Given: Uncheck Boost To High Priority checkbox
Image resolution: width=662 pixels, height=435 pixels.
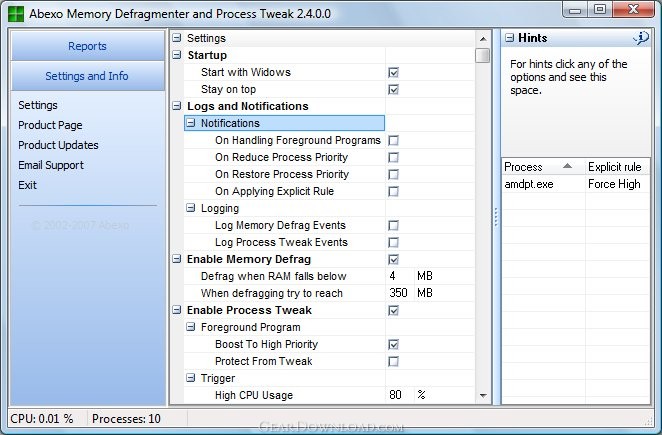Looking at the screenshot, I should click(x=393, y=344).
